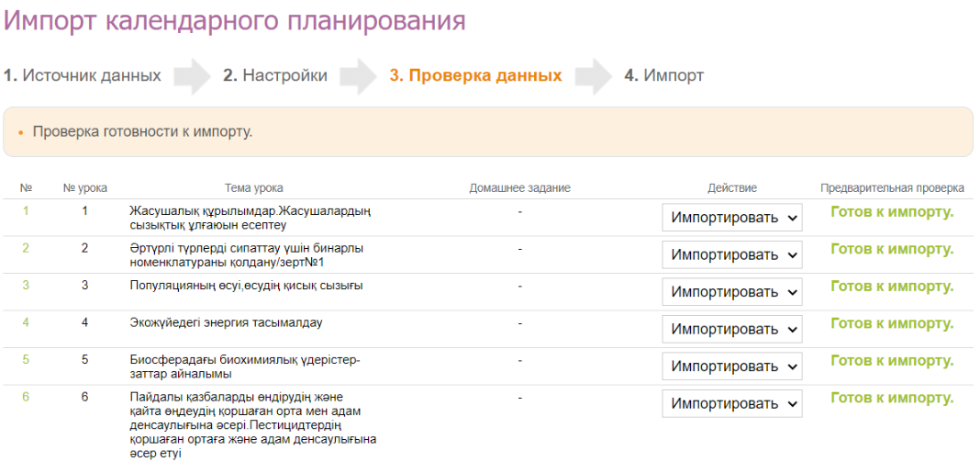Click the Домашнее задание column header
Viewport: 980px width, 462px height.
519,188
